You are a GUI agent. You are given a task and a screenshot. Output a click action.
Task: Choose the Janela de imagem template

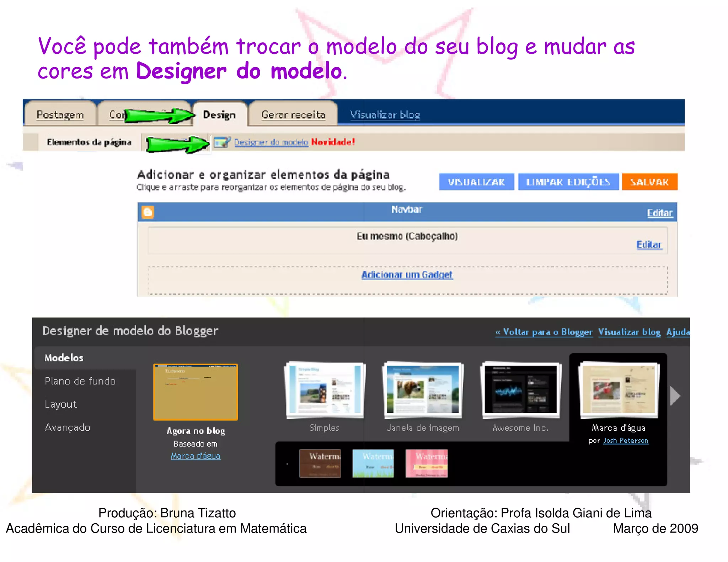[x=423, y=390]
